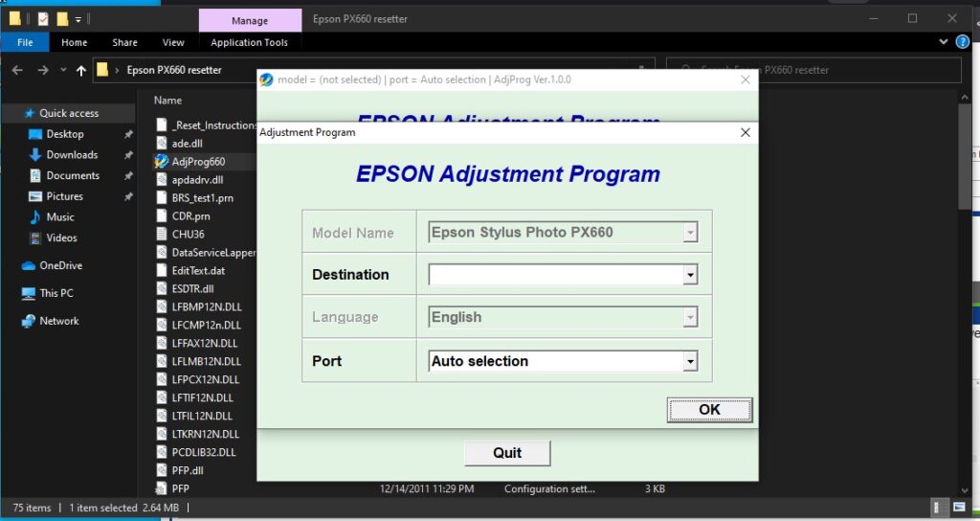Click the pin icon beside Downloads
This screenshot has width=980, height=521.
[128, 155]
